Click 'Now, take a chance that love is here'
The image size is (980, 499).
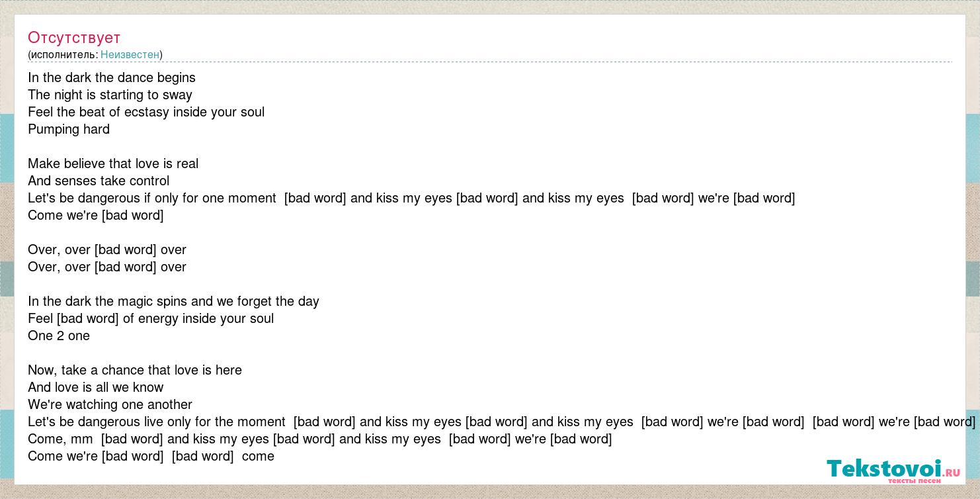tap(135, 370)
